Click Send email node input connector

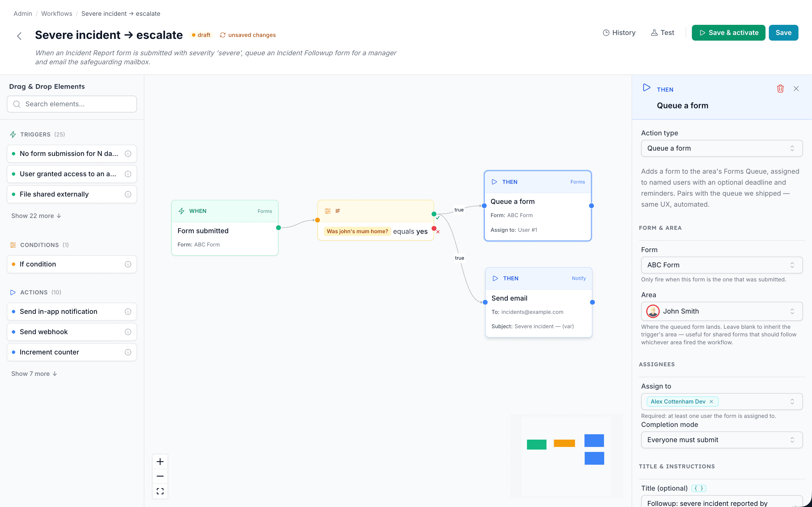pos(485,303)
